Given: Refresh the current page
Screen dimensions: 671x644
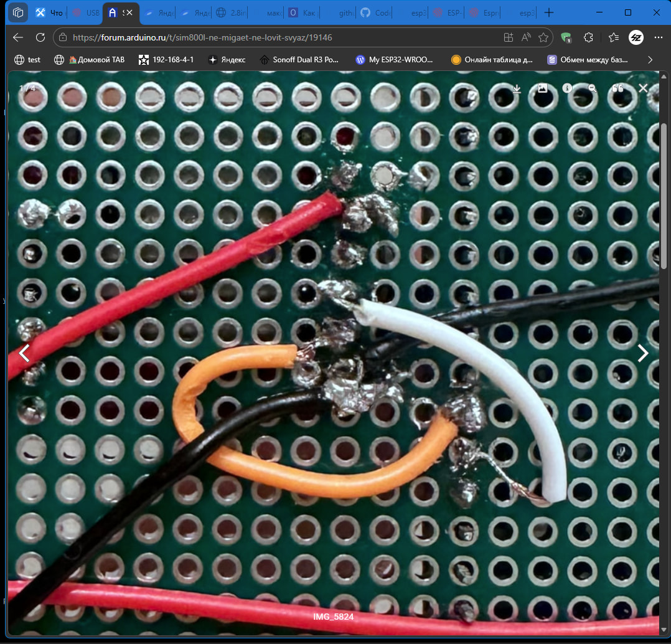Looking at the screenshot, I should coord(40,37).
